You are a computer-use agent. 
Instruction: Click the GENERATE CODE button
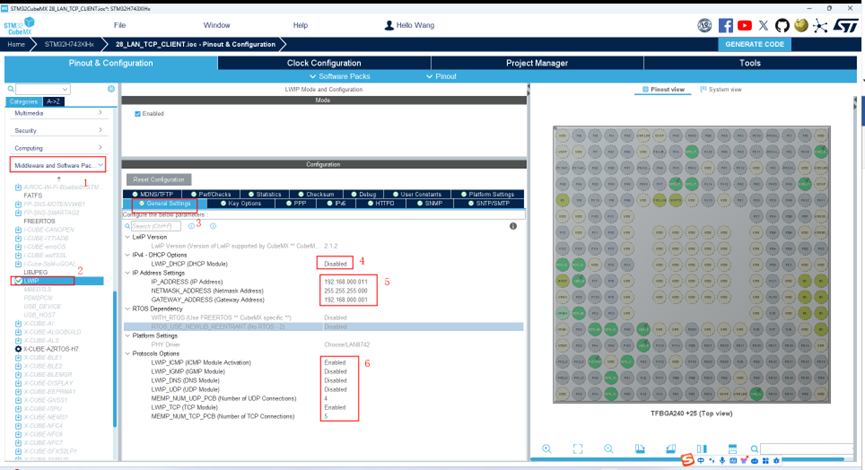click(x=754, y=44)
